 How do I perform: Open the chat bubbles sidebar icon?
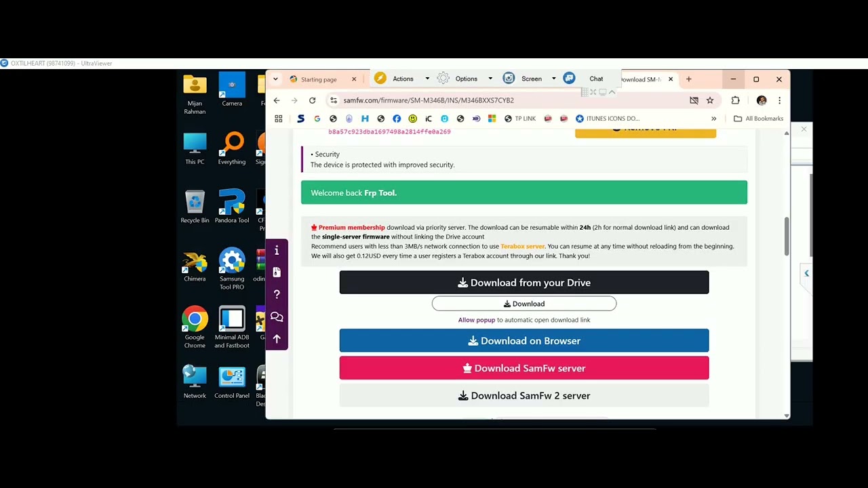[x=277, y=317]
